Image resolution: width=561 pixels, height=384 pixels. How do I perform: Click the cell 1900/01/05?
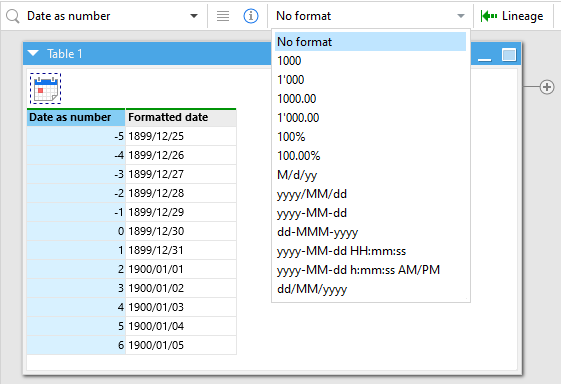(181, 345)
